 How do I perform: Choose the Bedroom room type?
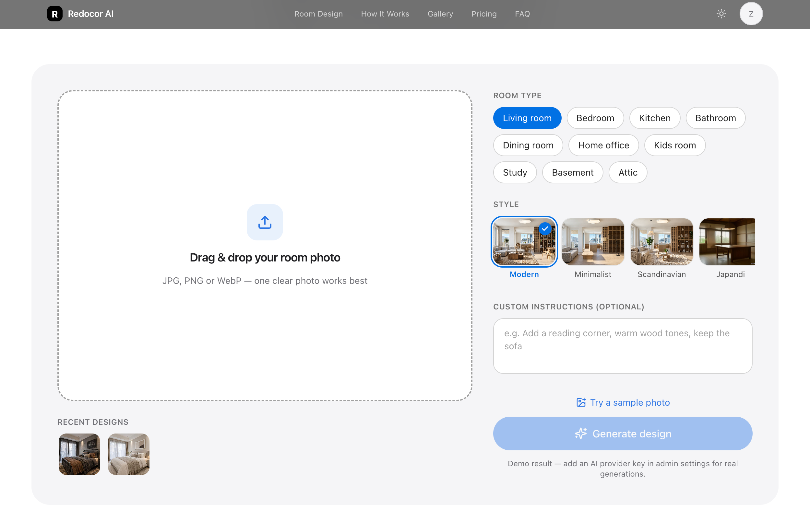(595, 118)
